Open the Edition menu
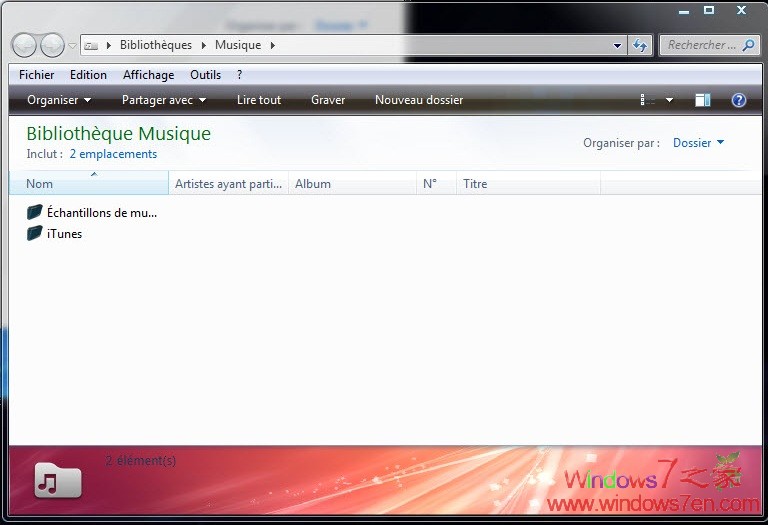Image resolution: width=768 pixels, height=525 pixels. [88, 75]
